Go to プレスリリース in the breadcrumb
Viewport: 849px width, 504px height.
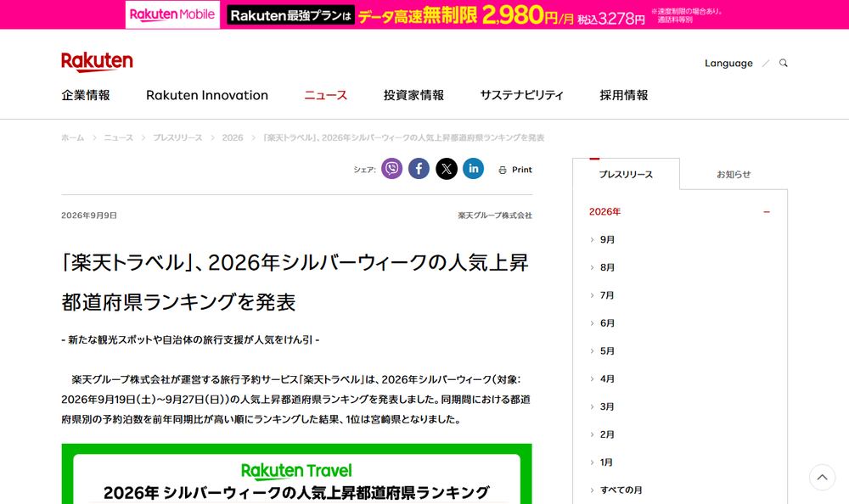pyautogui.click(x=177, y=138)
